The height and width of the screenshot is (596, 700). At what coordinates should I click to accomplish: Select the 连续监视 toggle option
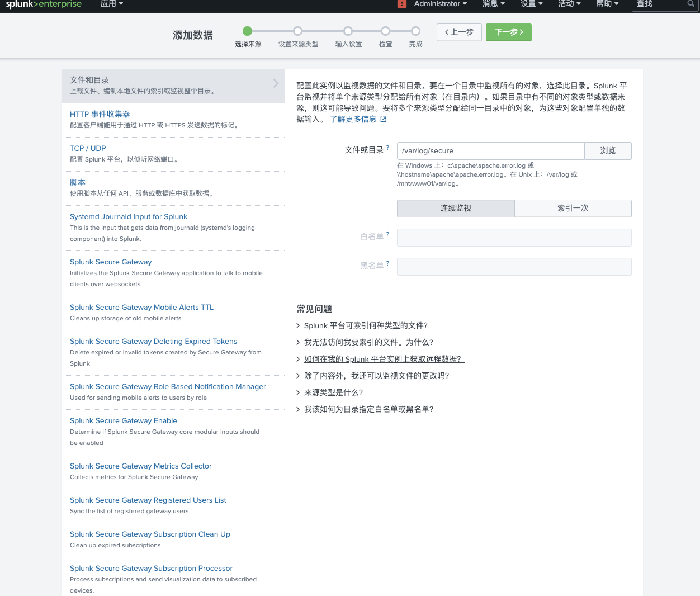456,209
